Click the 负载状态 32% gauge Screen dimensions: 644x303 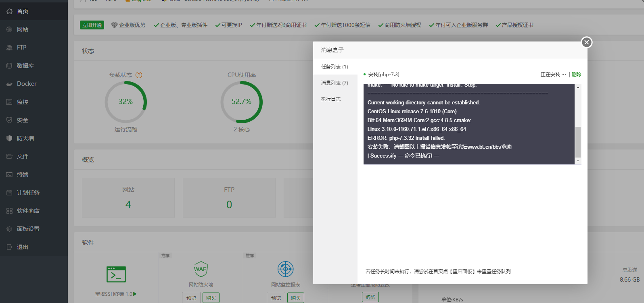pyautogui.click(x=125, y=102)
